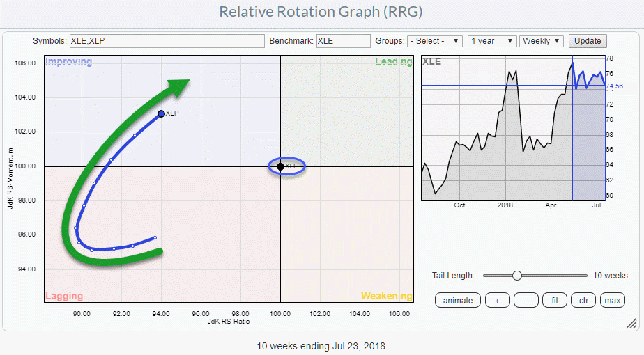Center the chart with ctr button
644x355 pixels.
coord(583,301)
